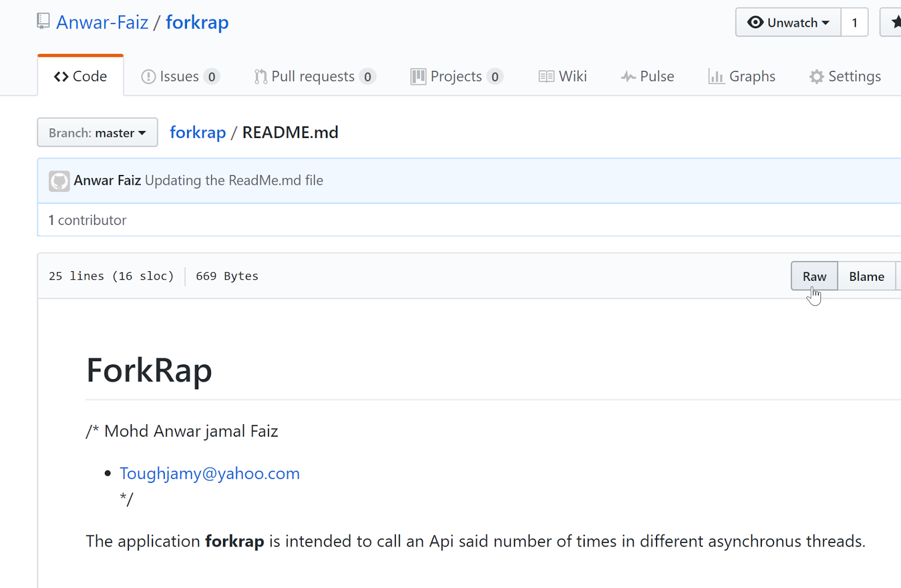Click the commit author avatar

click(59, 180)
